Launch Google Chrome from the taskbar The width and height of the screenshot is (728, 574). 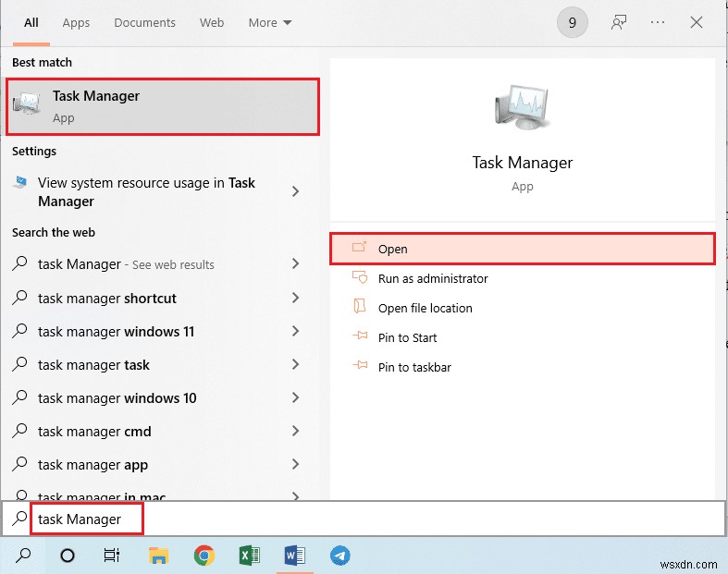click(204, 556)
